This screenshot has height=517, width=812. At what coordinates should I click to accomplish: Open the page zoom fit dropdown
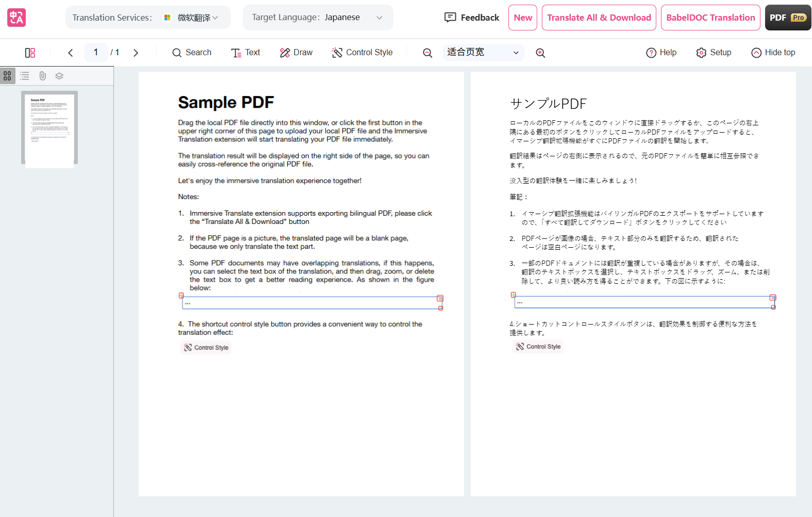click(483, 53)
